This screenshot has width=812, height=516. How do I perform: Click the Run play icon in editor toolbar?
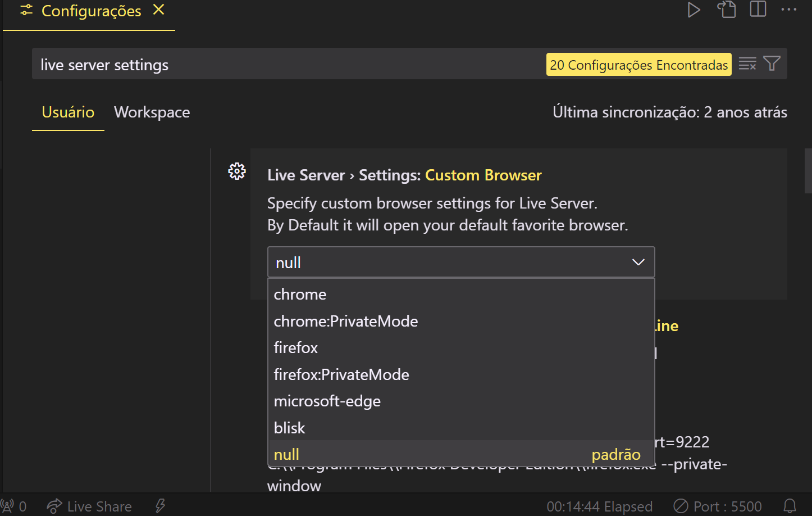click(694, 10)
